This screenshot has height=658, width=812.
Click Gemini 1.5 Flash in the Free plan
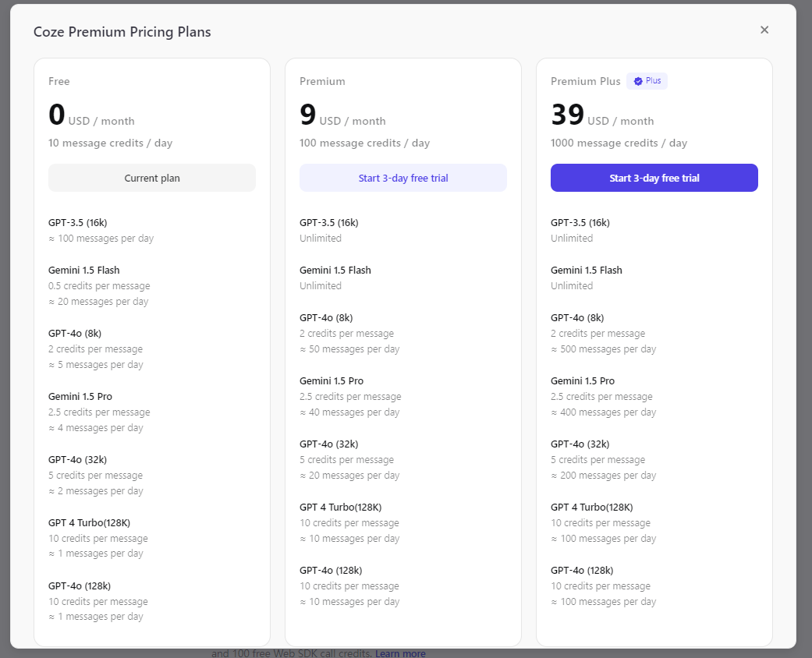(x=84, y=270)
